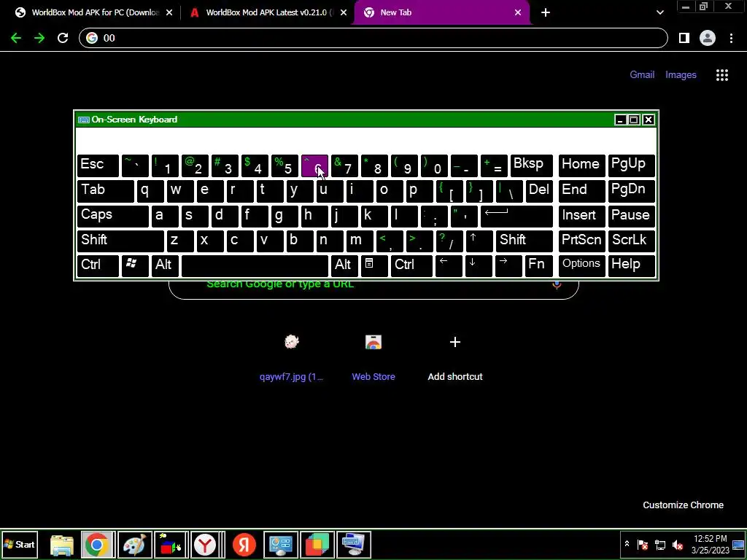Viewport: 747px width, 560px height.
Task: Click the Windows logo key on keyboard
Action: (x=135, y=265)
